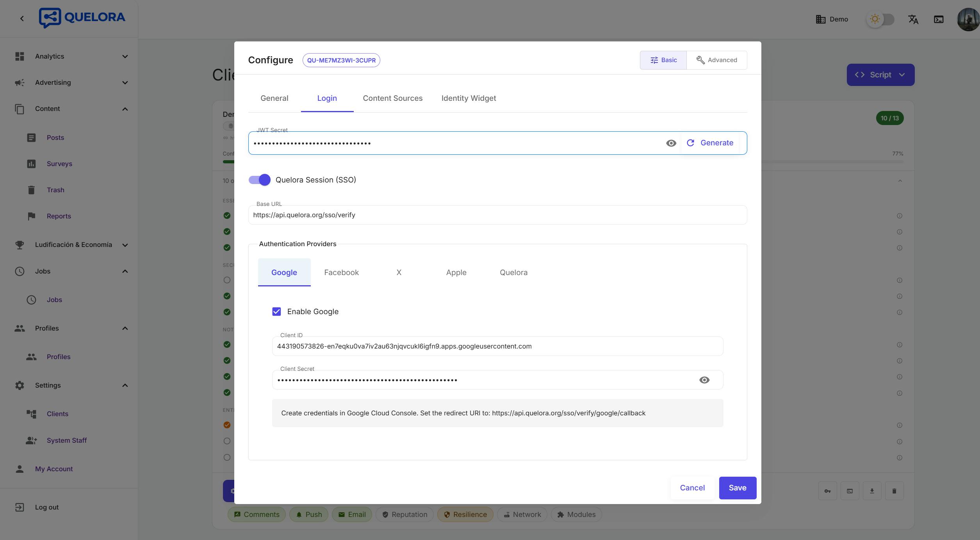This screenshot has width=980, height=540.
Task: Click the Ludificación trophy icon
Action: [x=20, y=245]
